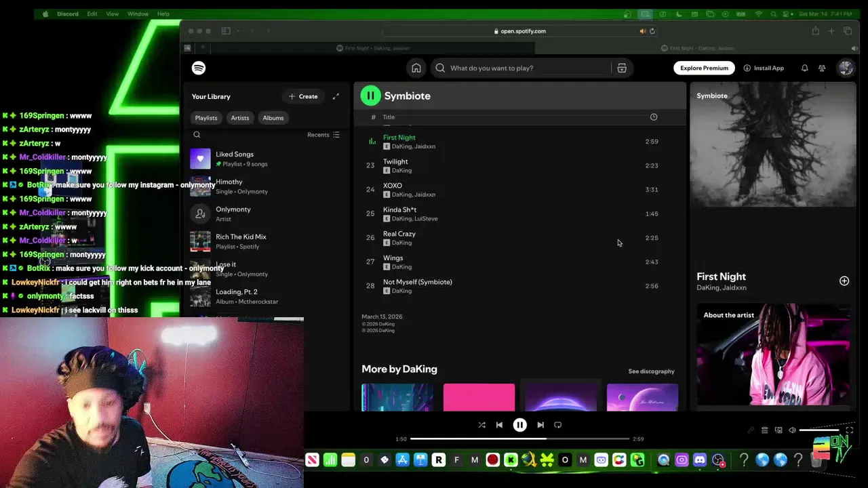Filter library by Artists
The width and height of the screenshot is (868, 488).
(240, 118)
